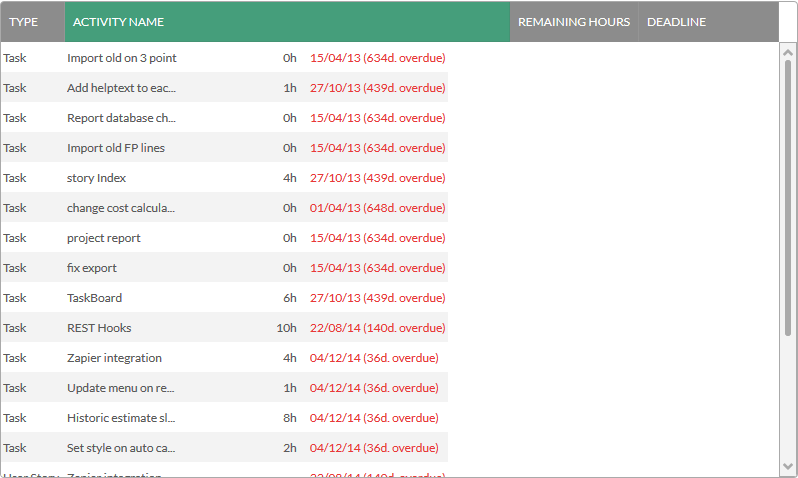Screen dimensions: 798x478
Task: Open the "story Index" task
Action: [x=97, y=178]
